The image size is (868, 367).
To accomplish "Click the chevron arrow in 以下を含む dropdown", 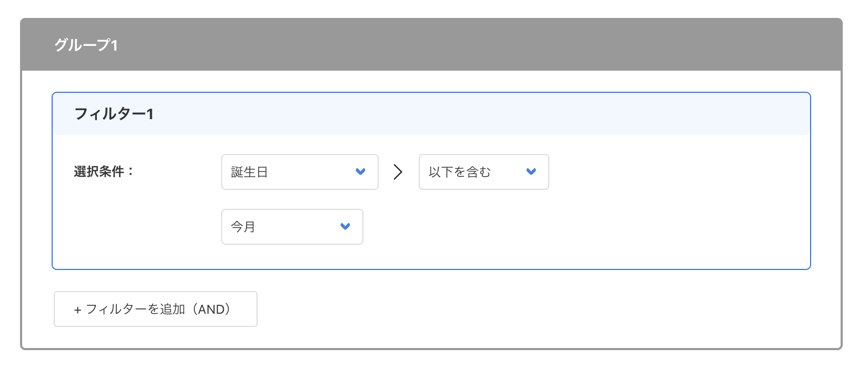I will click(531, 171).
